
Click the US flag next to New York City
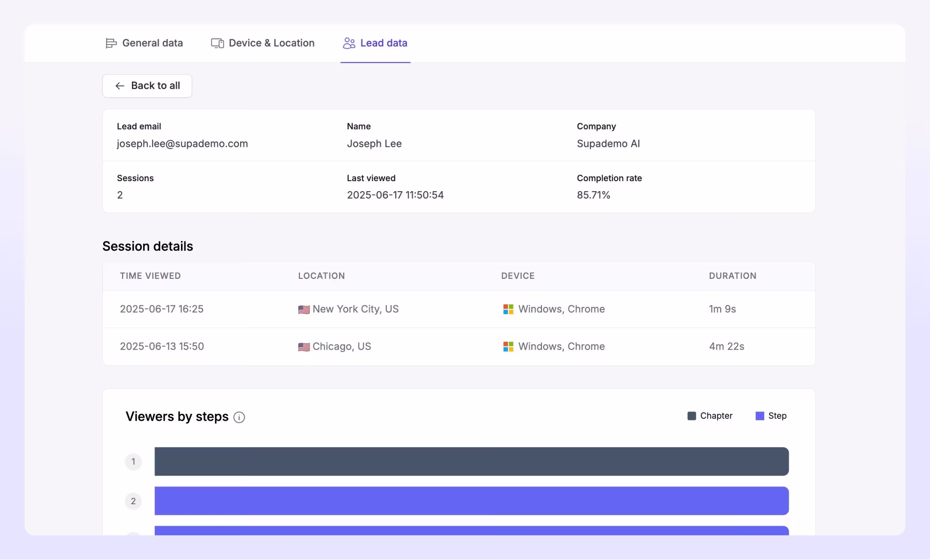coord(304,310)
